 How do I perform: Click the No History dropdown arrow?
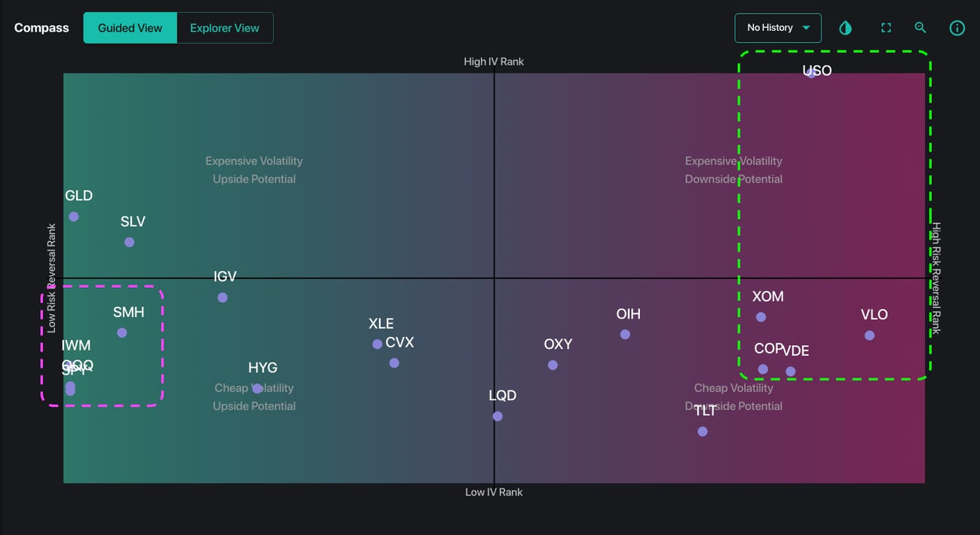click(806, 28)
